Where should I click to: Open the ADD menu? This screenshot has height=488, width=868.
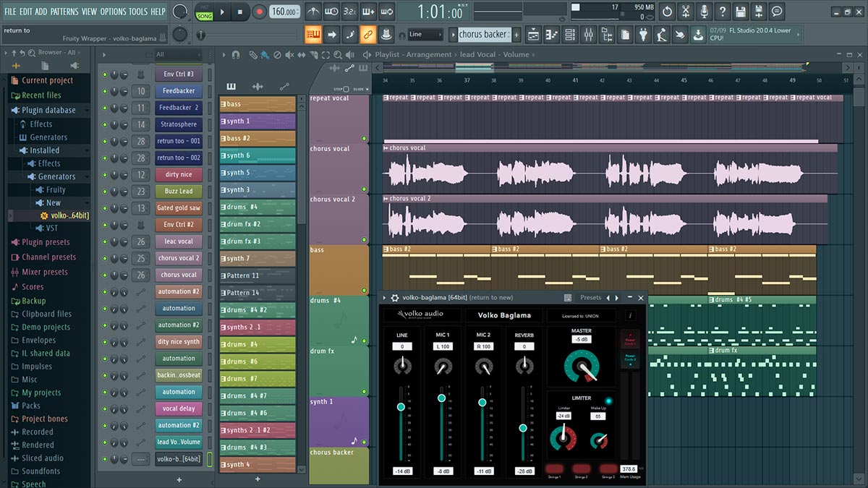(x=41, y=12)
